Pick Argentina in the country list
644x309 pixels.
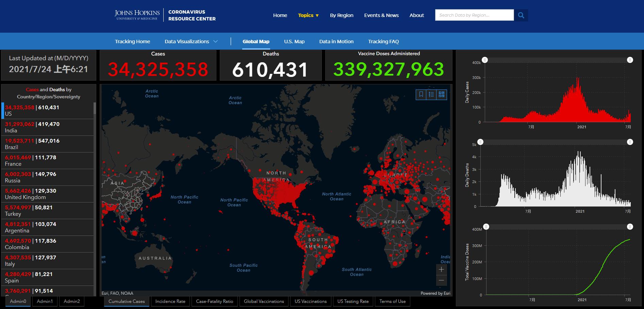click(48, 227)
